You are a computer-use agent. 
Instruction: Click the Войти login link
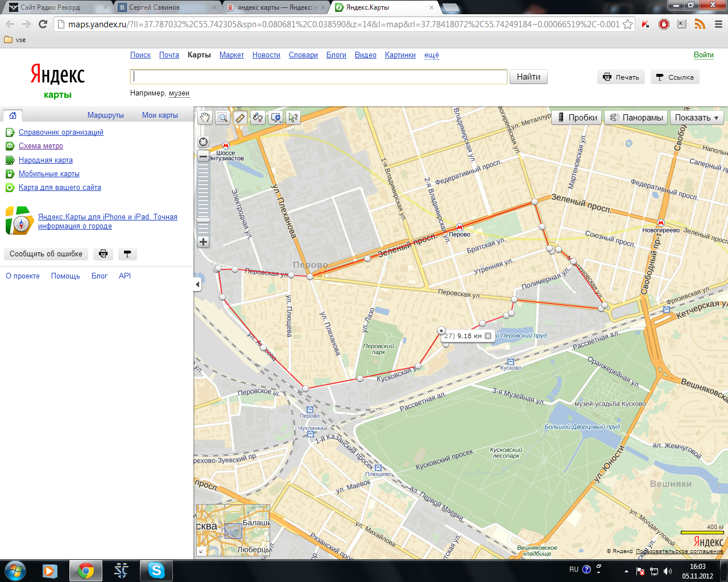704,55
